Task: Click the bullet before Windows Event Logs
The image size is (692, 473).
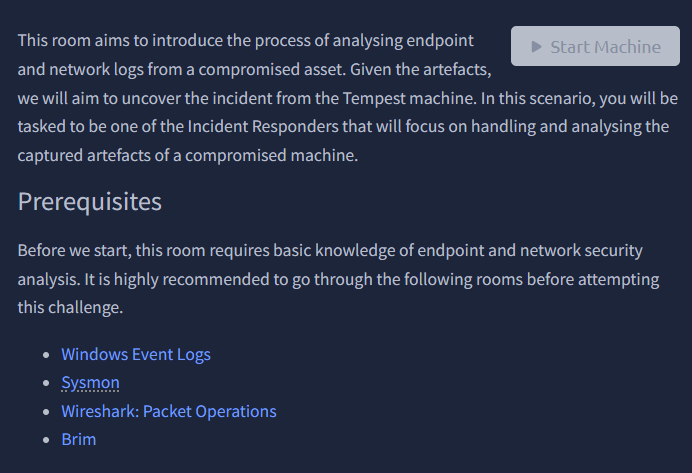Action: pos(46,355)
